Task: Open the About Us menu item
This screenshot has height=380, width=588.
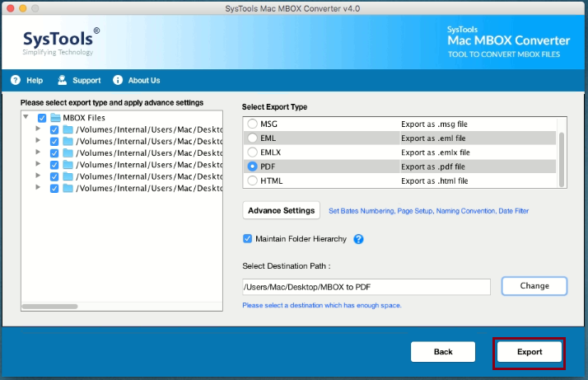Action: (137, 80)
